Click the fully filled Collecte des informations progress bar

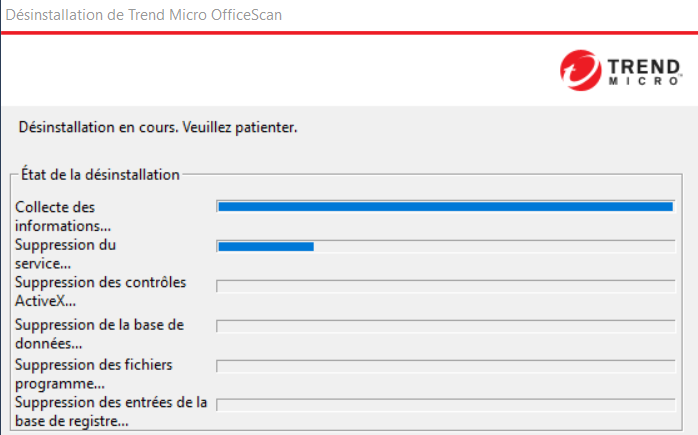445,206
